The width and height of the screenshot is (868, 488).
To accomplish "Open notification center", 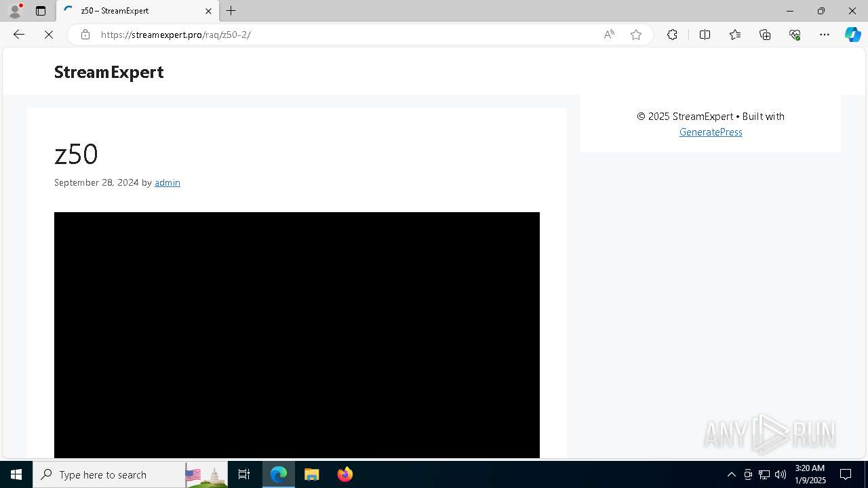I will 846,474.
